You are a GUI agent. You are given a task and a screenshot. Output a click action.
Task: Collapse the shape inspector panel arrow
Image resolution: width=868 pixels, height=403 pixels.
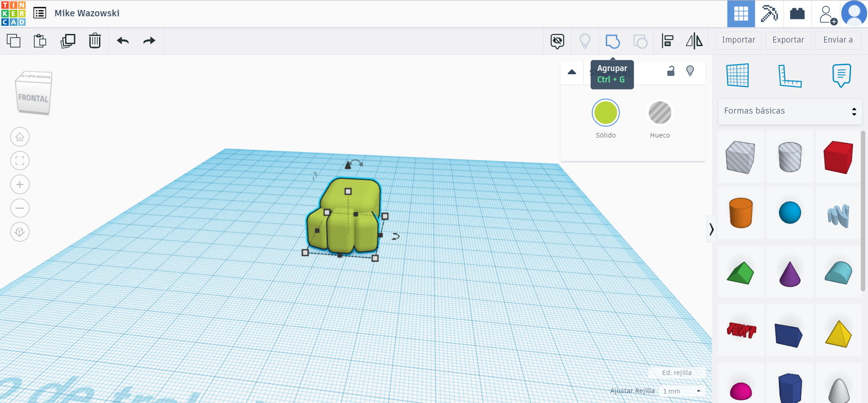click(x=572, y=71)
